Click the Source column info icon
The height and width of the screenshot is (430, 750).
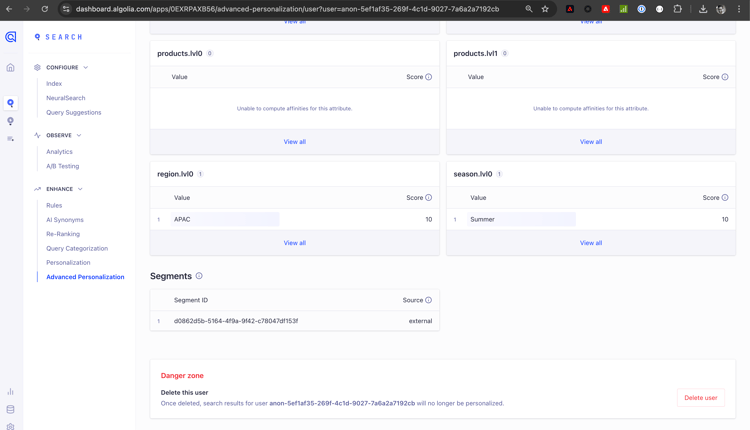pyautogui.click(x=429, y=300)
